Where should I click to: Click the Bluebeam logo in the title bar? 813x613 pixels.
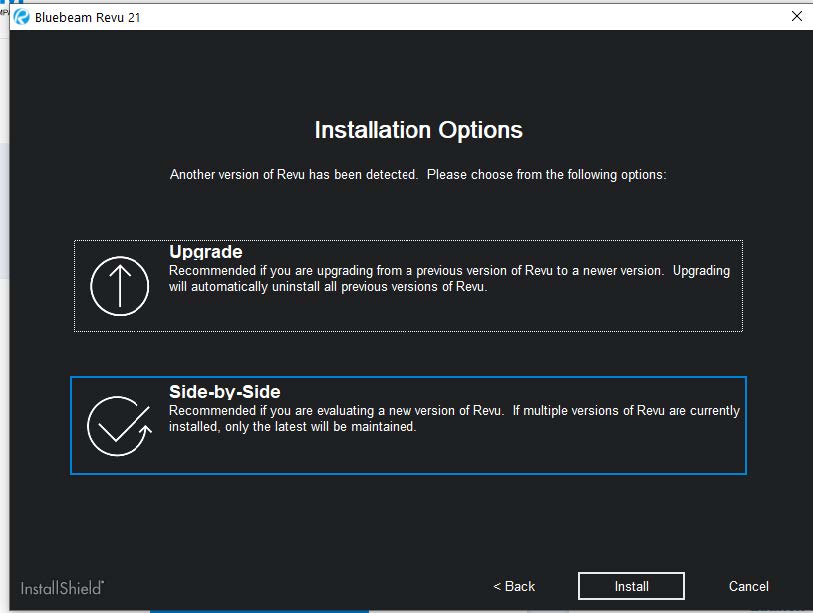21,17
